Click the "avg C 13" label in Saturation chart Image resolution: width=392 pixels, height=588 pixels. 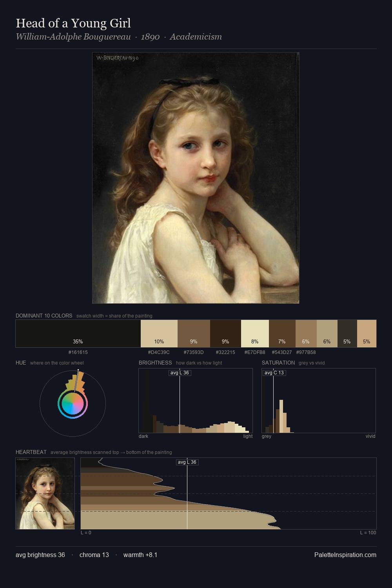click(274, 373)
